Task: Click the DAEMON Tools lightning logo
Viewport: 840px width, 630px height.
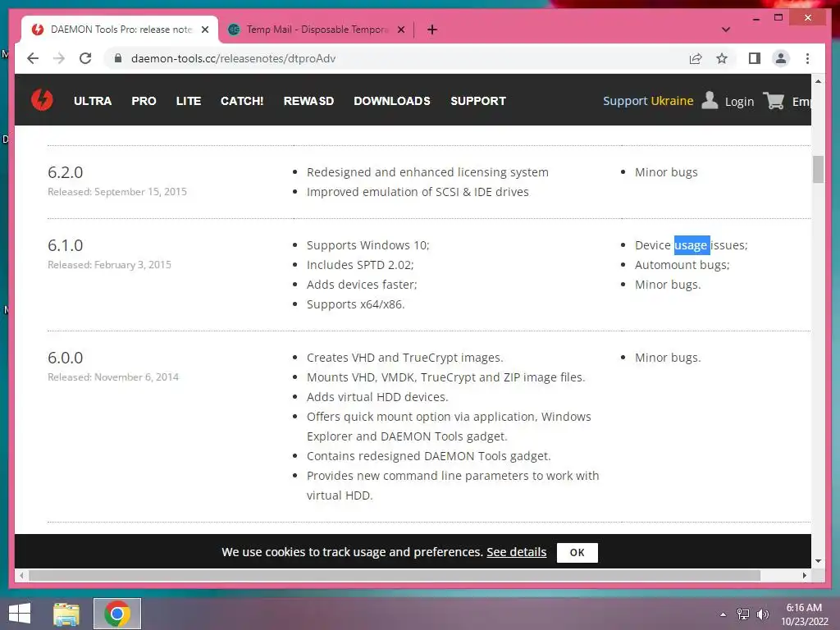Action: click(42, 100)
